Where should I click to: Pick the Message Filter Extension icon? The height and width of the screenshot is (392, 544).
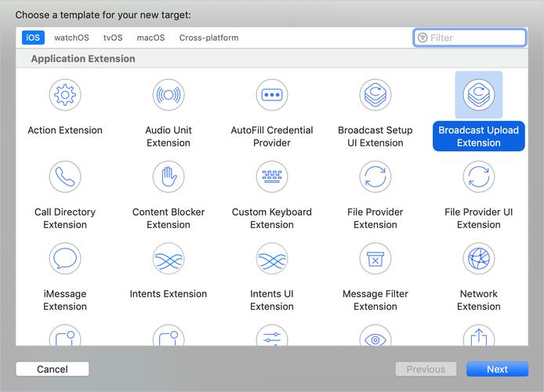pyautogui.click(x=375, y=259)
